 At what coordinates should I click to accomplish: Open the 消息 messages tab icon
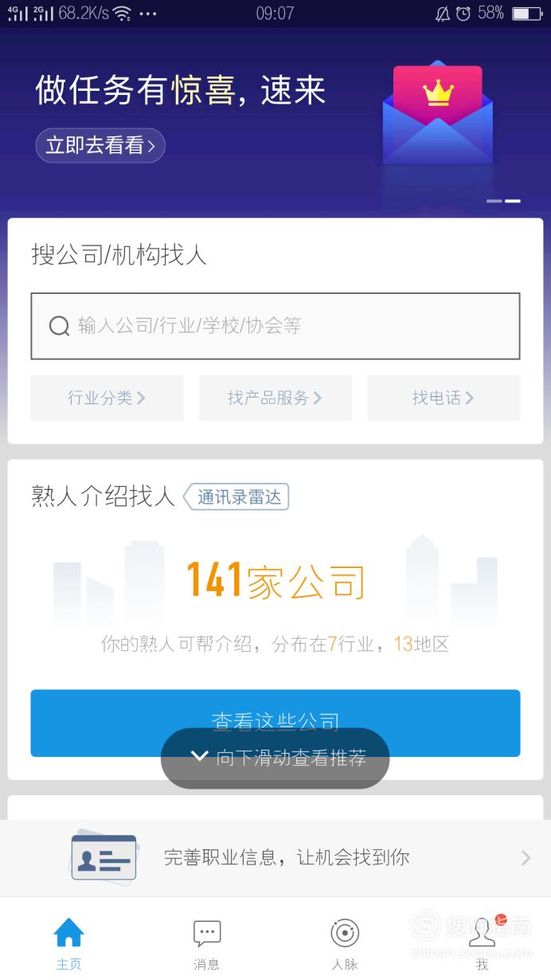pyautogui.click(x=207, y=933)
